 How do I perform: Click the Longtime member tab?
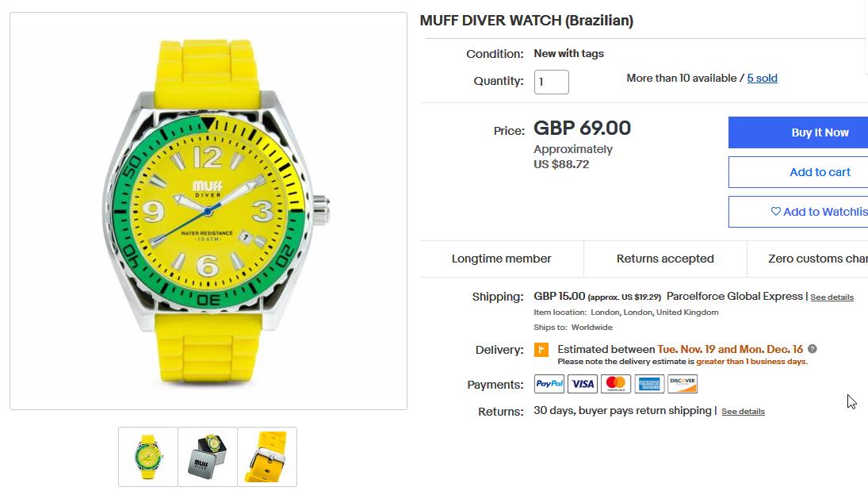pos(502,259)
